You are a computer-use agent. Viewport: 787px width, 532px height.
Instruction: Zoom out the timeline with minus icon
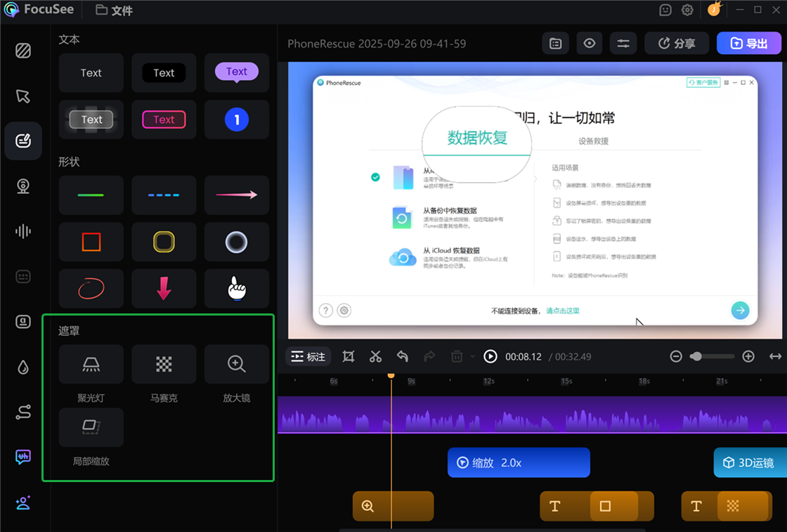pyautogui.click(x=676, y=356)
